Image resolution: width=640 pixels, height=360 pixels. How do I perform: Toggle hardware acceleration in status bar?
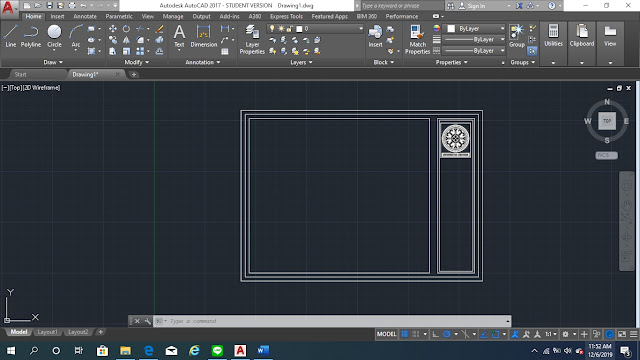click(x=609, y=334)
